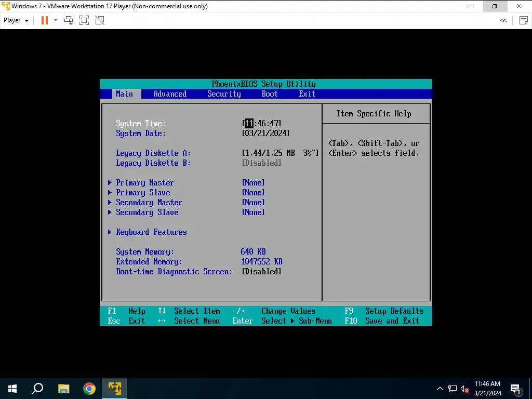Open the Windows Start menu
This screenshot has height=399, width=532.
click(12, 389)
